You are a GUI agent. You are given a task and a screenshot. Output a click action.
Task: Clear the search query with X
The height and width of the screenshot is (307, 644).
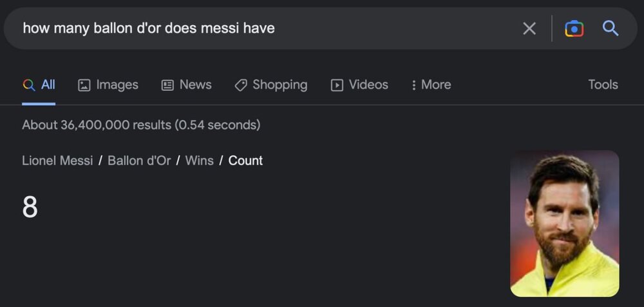point(529,28)
